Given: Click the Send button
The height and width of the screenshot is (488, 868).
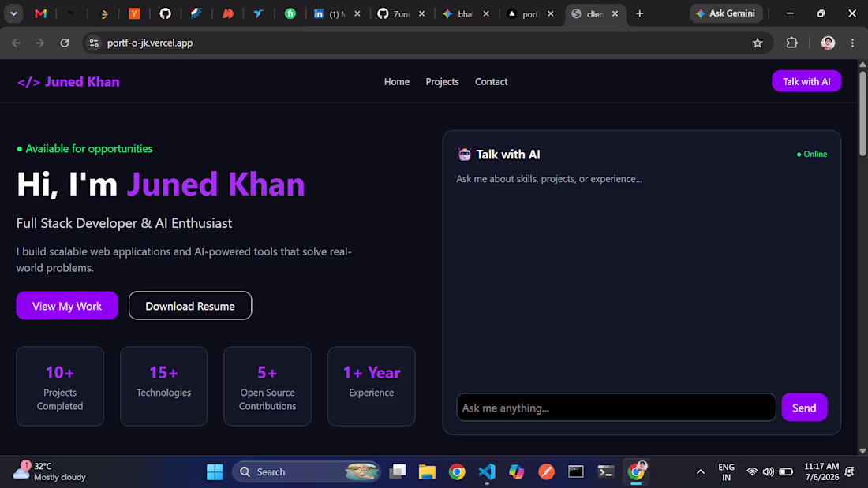Looking at the screenshot, I should [x=804, y=408].
